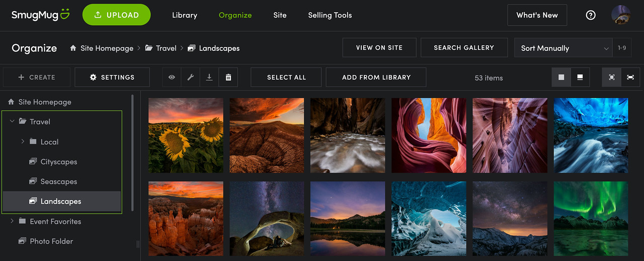Open the SETTINGS button
The height and width of the screenshot is (261, 644).
pos(112,77)
